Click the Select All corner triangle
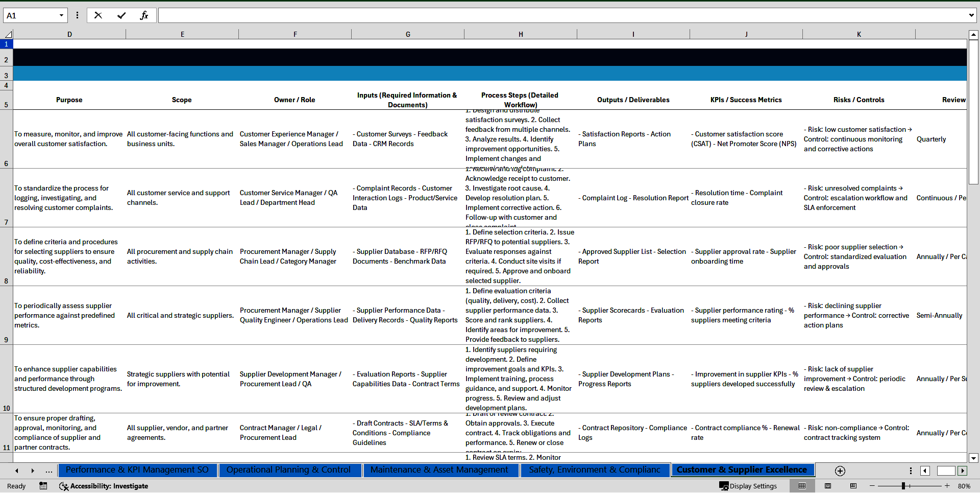 8,34
